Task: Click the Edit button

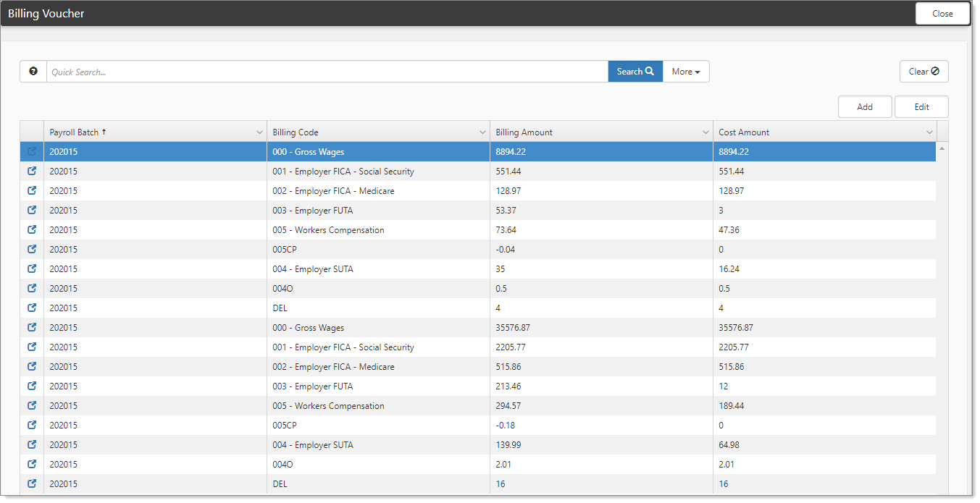Action: [921, 107]
